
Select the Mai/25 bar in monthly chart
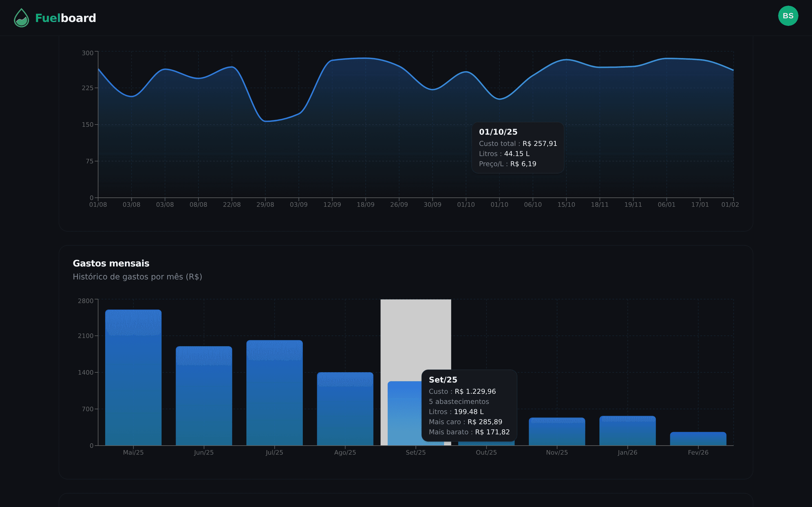tap(133, 377)
